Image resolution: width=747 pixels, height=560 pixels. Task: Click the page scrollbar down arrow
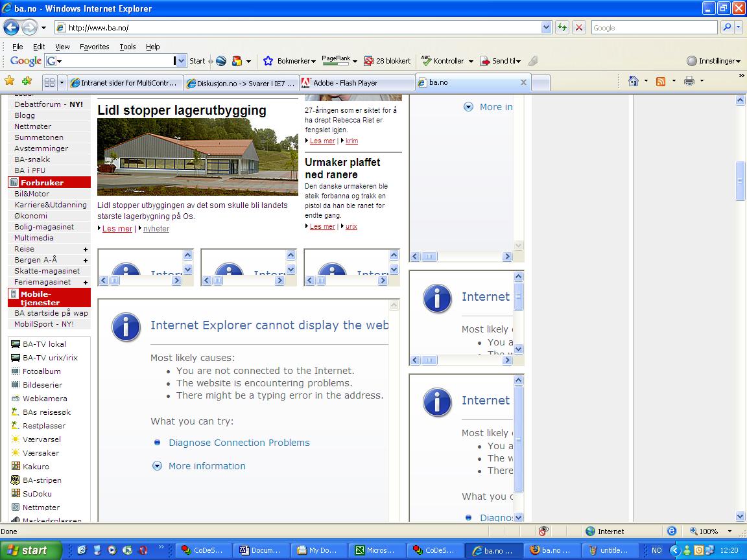(x=740, y=516)
